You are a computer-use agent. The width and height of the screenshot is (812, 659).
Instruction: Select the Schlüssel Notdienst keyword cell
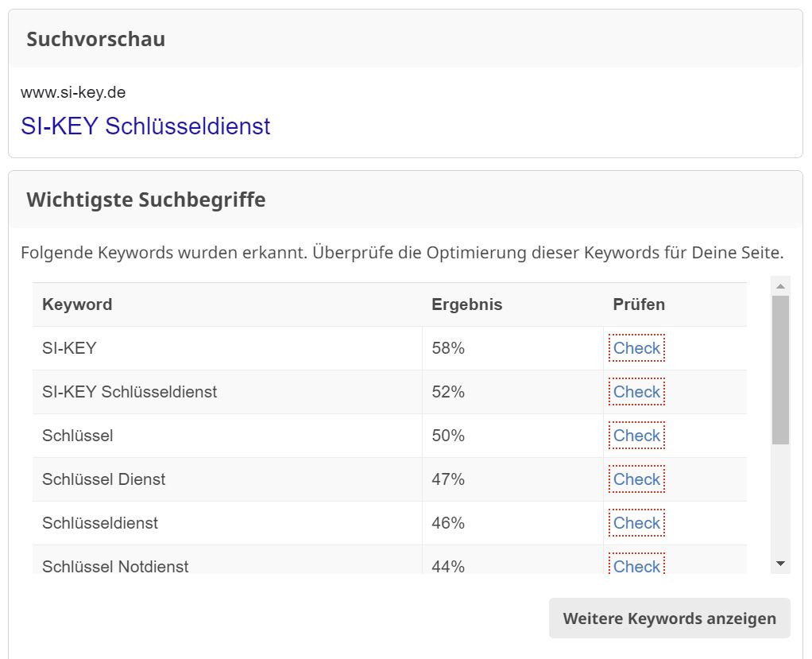[x=226, y=560]
